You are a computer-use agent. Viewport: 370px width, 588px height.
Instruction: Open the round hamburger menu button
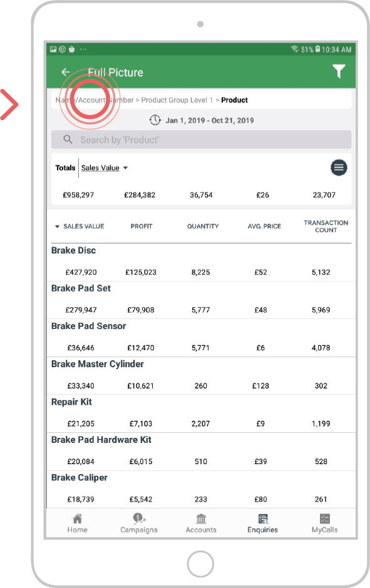339,168
